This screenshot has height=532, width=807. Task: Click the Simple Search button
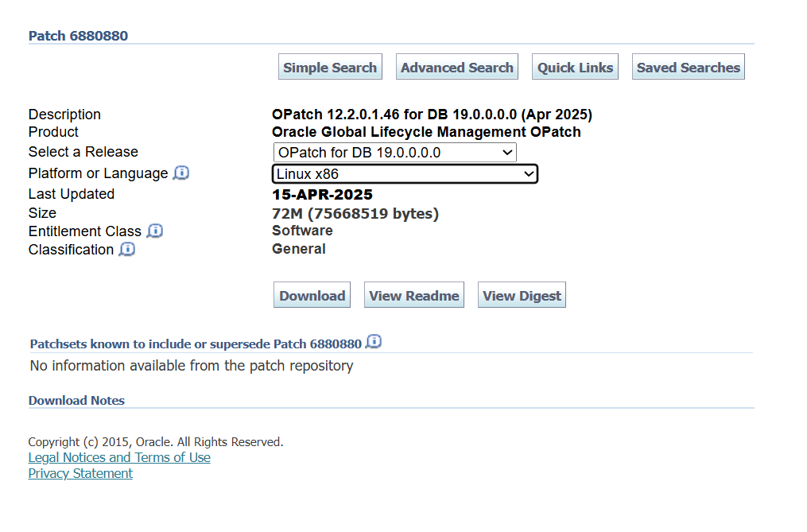click(330, 67)
